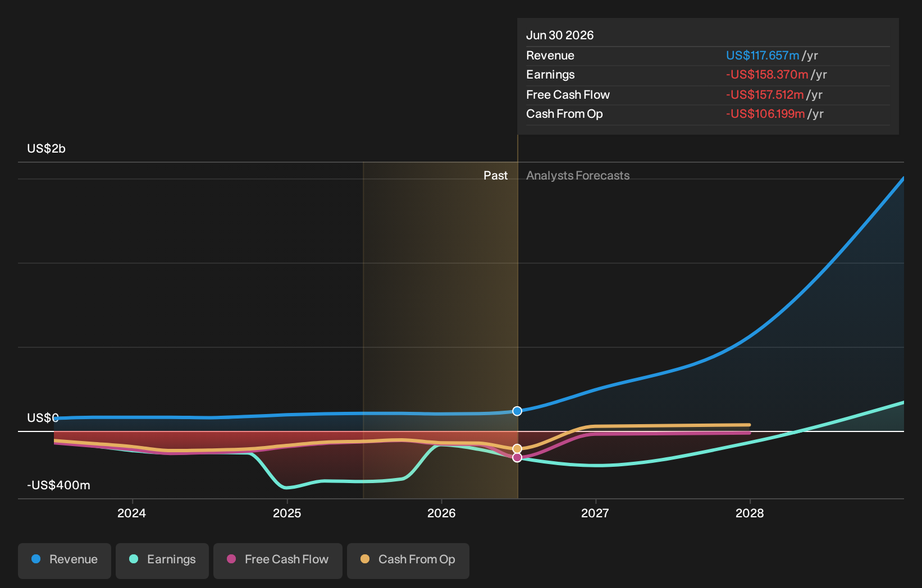Viewport: 922px width, 588px height.
Task: Click the 2028 x-axis label
Action: (750, 513)
